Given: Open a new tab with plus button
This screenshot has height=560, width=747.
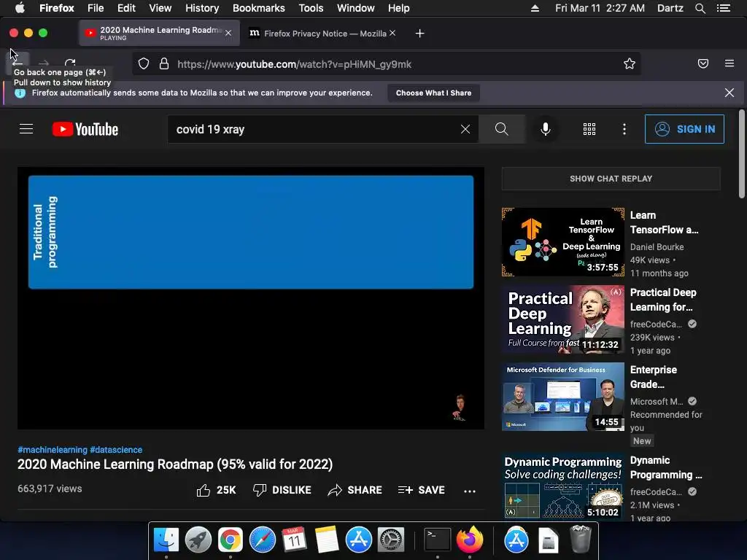Looking at the screenshot, I should [x=419, y=34].
